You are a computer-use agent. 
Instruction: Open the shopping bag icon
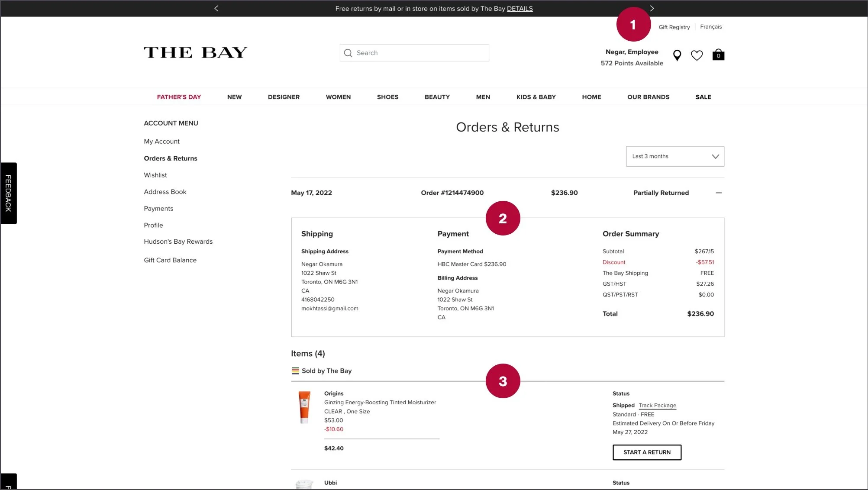click(718, 55)
